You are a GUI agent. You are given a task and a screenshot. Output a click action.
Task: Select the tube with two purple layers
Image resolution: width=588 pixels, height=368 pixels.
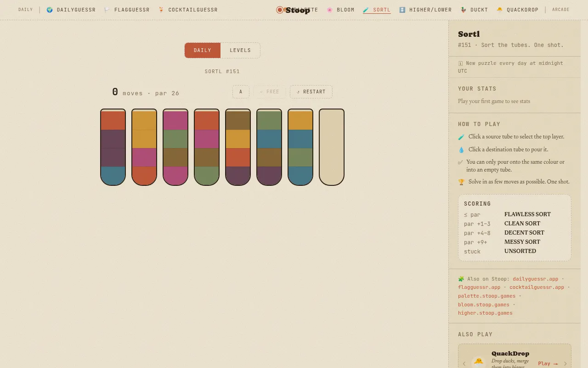point(113,147)
